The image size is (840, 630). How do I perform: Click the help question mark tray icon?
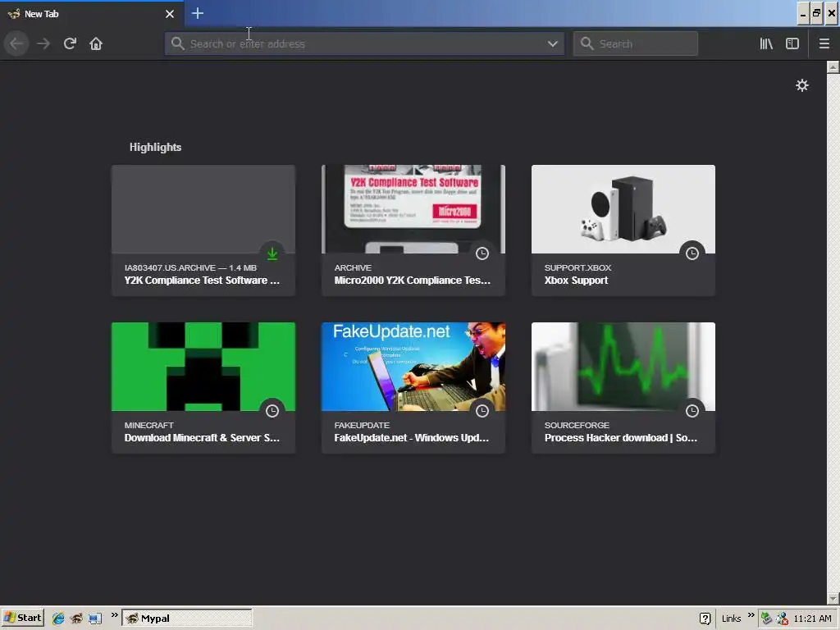pos(705,619)
